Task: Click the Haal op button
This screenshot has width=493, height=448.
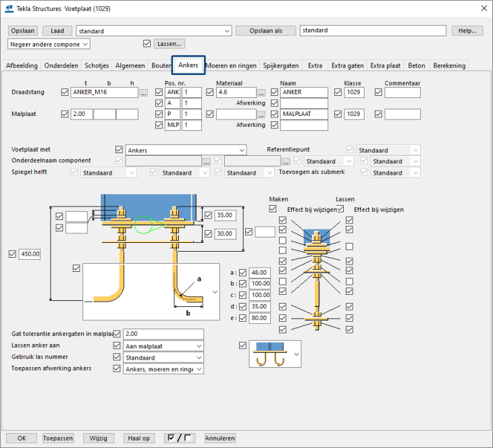Action: coord(138,438)
